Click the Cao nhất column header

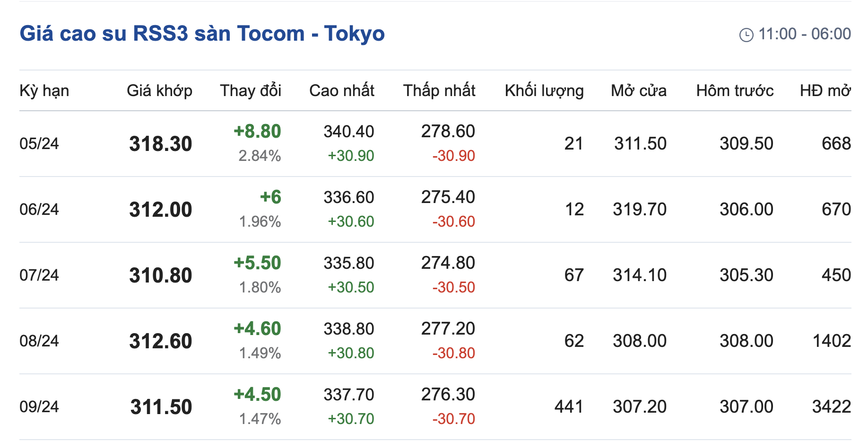(x=341, y=90)
